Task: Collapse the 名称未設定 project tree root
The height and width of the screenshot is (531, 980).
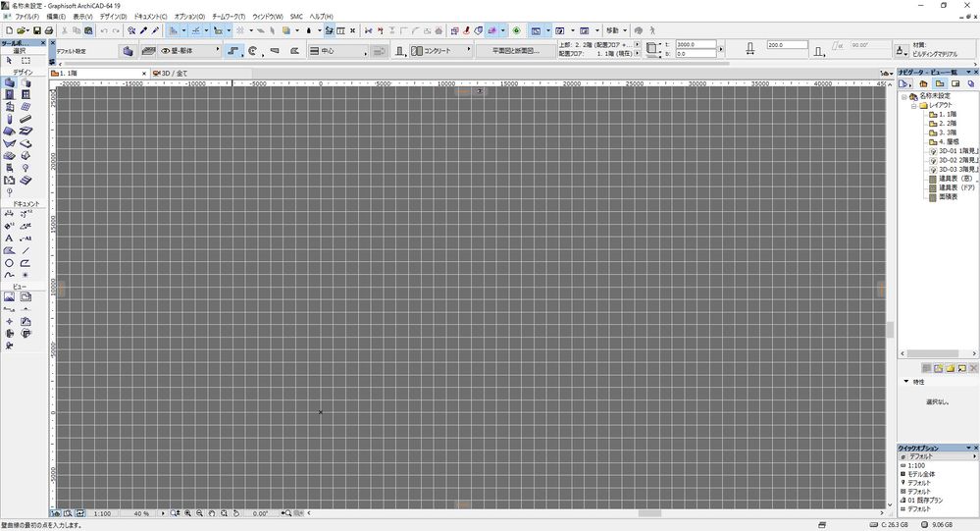Action: pos(903,96)
